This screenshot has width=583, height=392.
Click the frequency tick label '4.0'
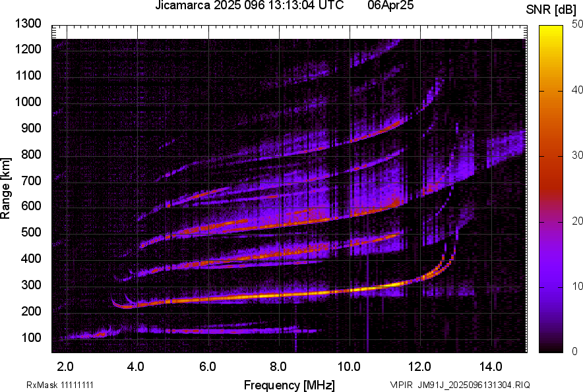point(135,367)
